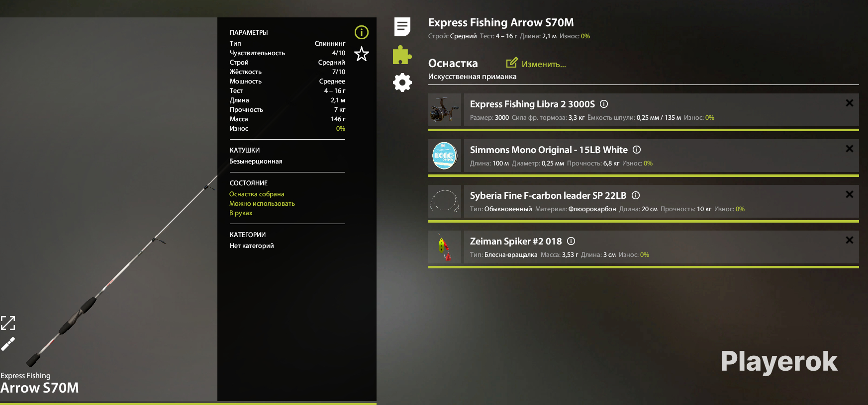Show info for Simmons Mono Original line

637,150
